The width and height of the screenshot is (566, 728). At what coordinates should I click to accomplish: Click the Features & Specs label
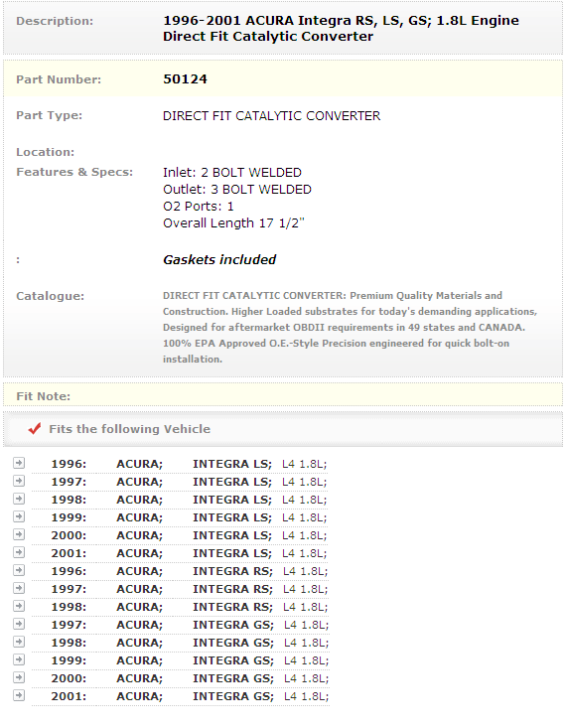tap(74, 172)
